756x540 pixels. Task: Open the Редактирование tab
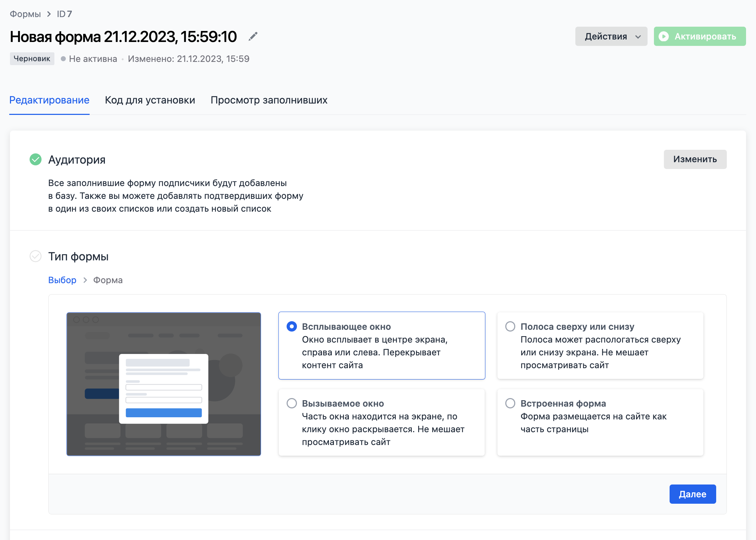point(49,100)
